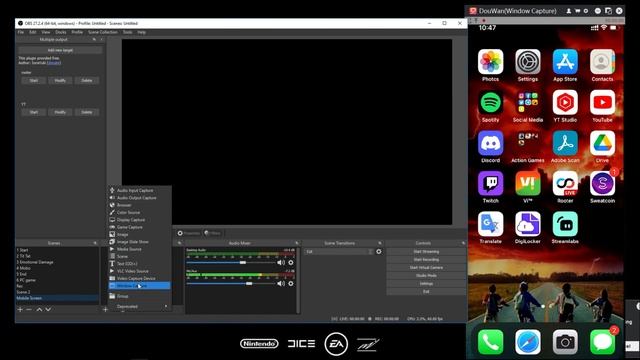Open YT Studio app on phone
The image size is (640, 360).
[x=565, y=102]
